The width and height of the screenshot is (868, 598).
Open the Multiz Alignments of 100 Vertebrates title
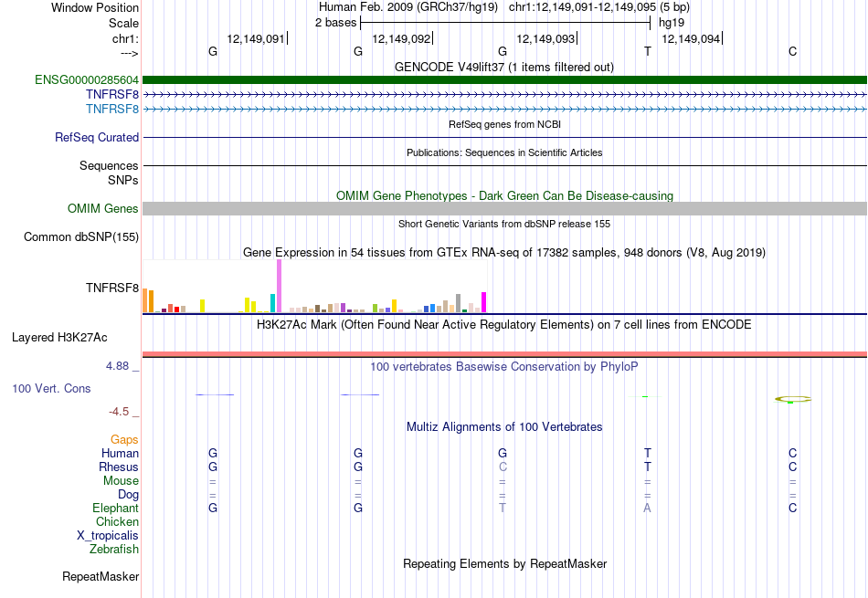(504, 426)
